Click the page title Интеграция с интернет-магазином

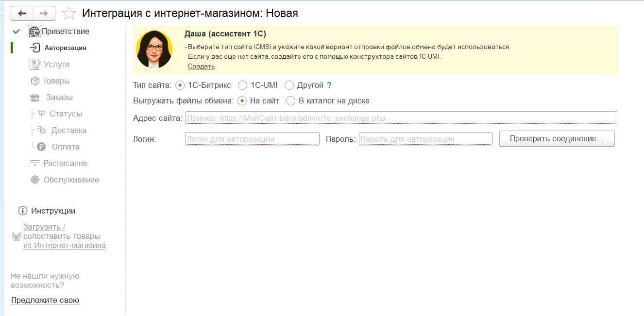point(190,14)
